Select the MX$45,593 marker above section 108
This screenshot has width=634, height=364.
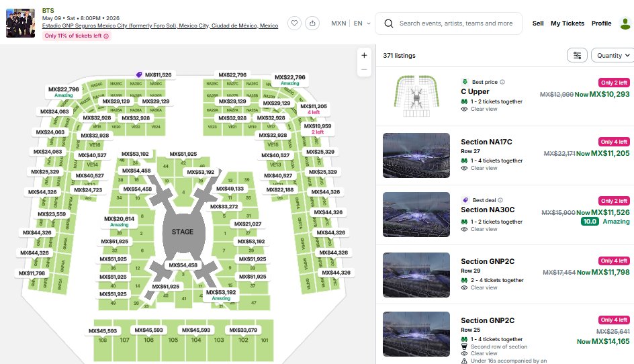(x=103, y=331)
